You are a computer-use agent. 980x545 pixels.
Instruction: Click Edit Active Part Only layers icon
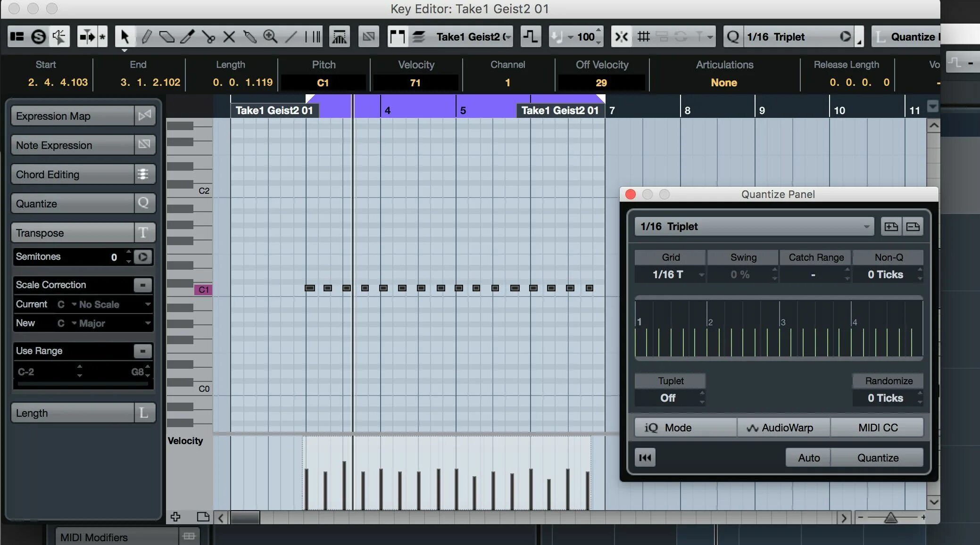[418, 36]
